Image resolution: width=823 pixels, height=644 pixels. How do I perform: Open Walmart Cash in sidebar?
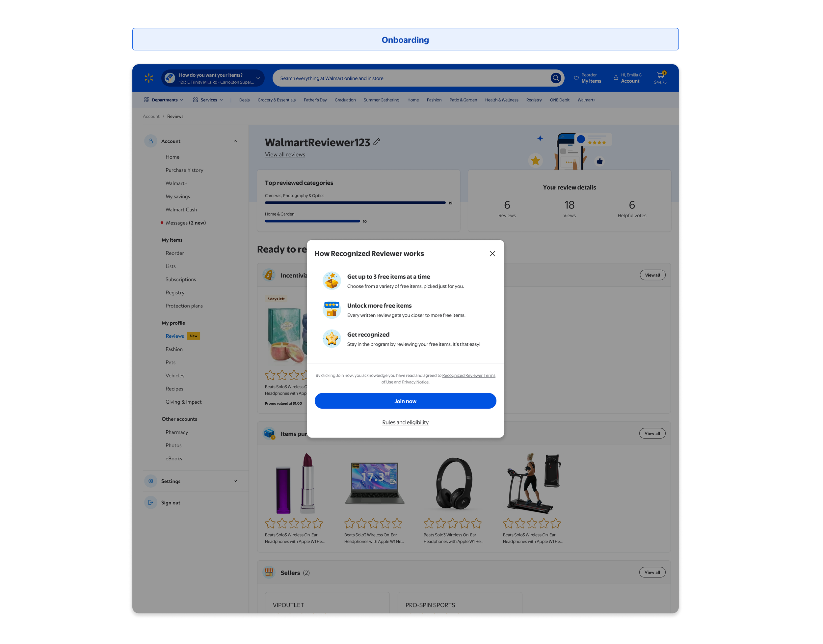coord(181,210)
